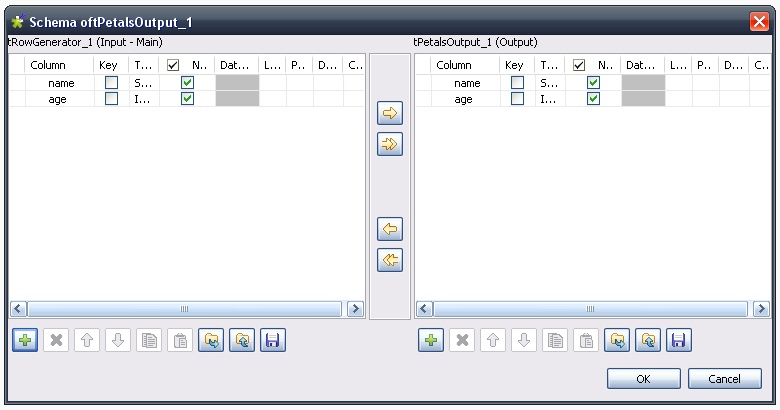Open Type dropdown for input name row
Viewport: 780px width, 410px height.
click(x=143, y=83)
